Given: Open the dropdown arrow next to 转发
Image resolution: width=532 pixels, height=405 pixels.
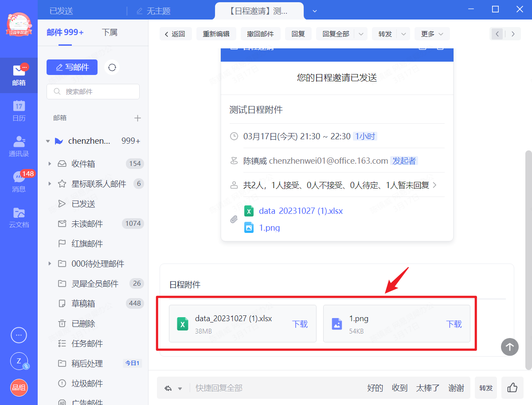Looking at the screenshot, I should pyautogui.click(x=403, y=34).
